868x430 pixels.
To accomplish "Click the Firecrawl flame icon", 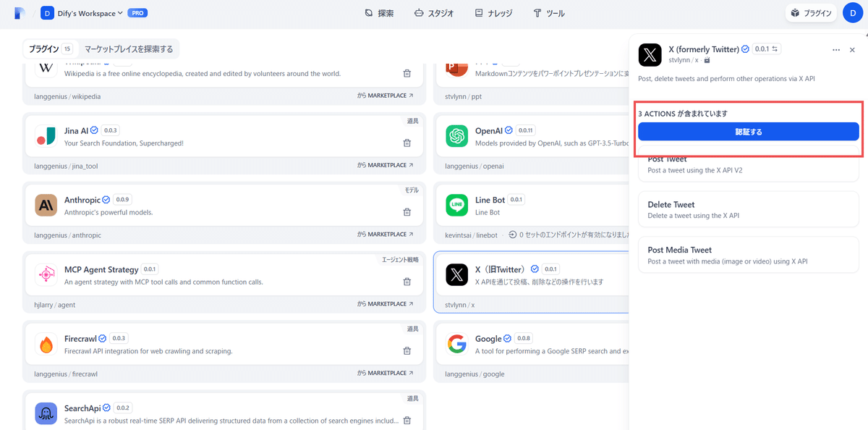I will coord(46,345).
